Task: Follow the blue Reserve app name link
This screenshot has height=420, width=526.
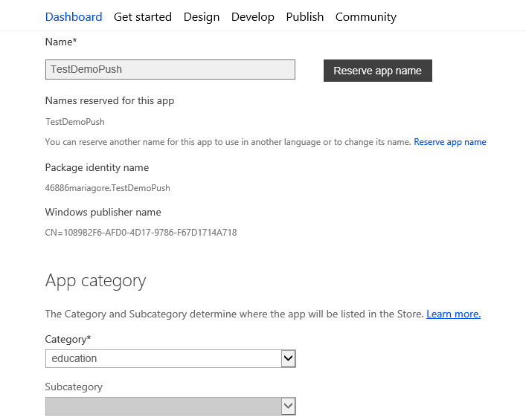Action: tap(450, 142)
